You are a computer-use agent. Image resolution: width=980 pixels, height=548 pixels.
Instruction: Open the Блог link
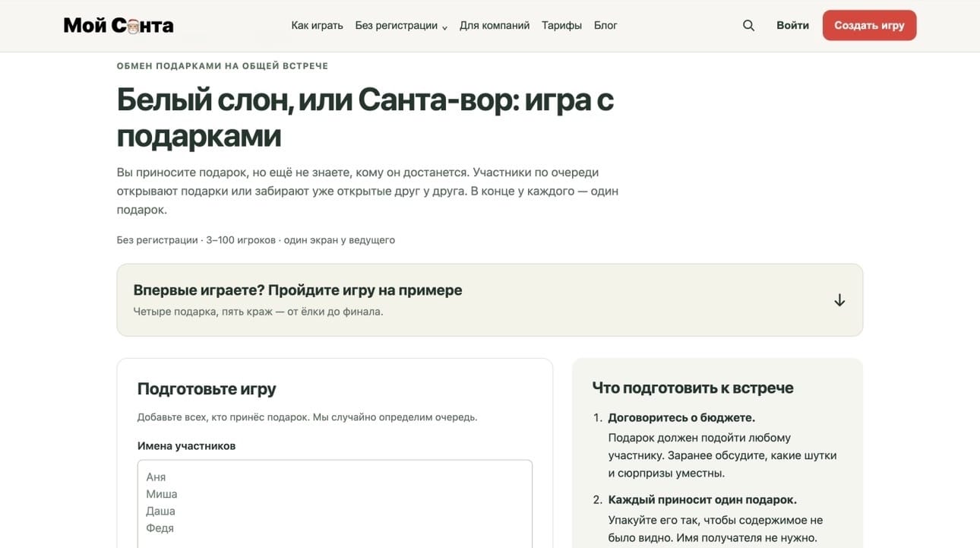pyautogui.click(x=605, y=25)
